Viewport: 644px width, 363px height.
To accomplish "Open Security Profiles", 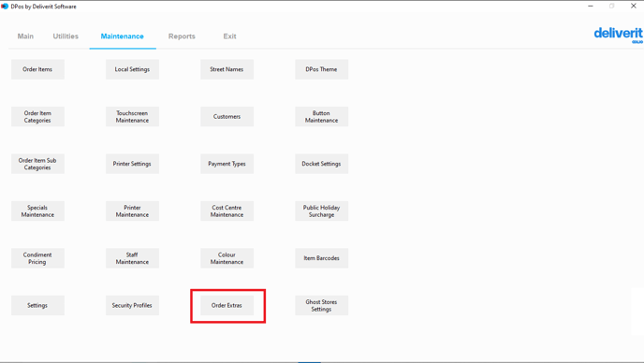I will pyautogui.click(x=132, y=306).
